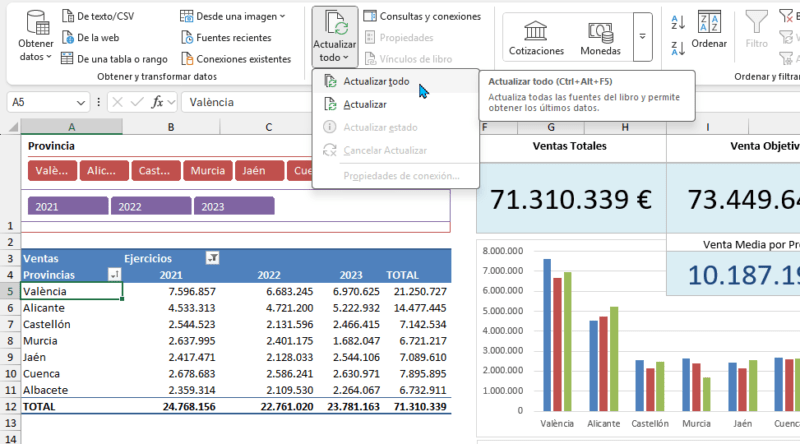Viewport: 800px width, 444px height.
Task: Toggle the Valè... province slicer button
Action: pyautogui.click(x=52, y=170)
